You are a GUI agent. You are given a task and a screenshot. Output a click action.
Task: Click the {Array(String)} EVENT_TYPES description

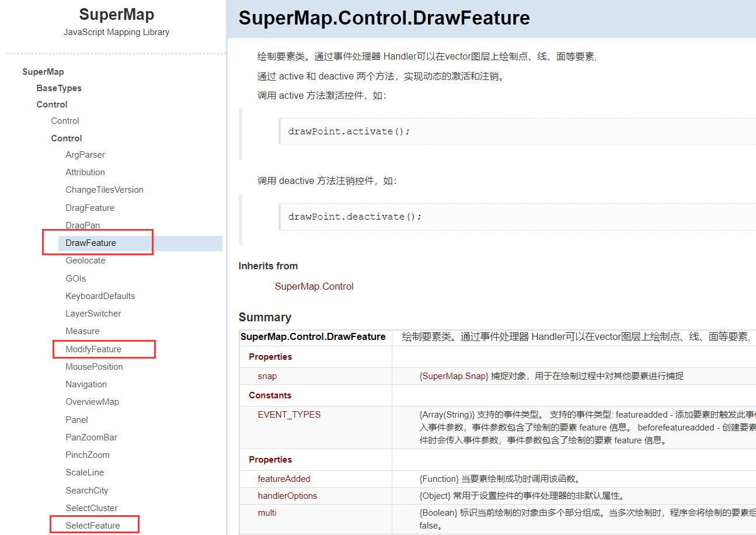[587, 428]
